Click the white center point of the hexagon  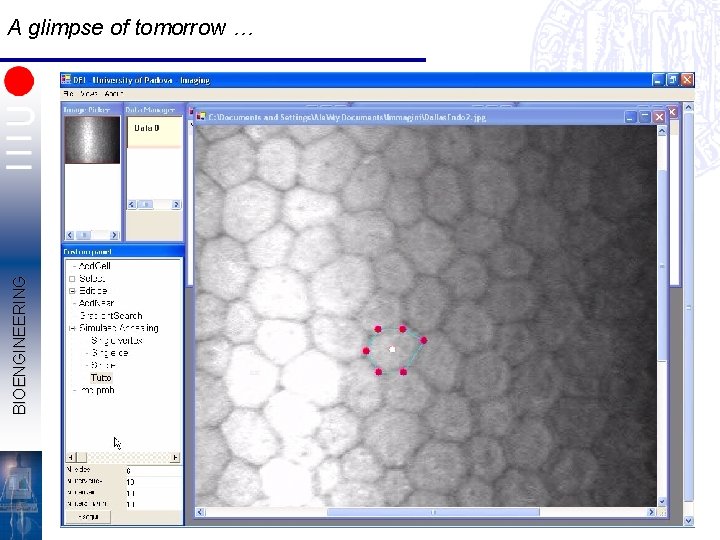[x=392, y=349]
